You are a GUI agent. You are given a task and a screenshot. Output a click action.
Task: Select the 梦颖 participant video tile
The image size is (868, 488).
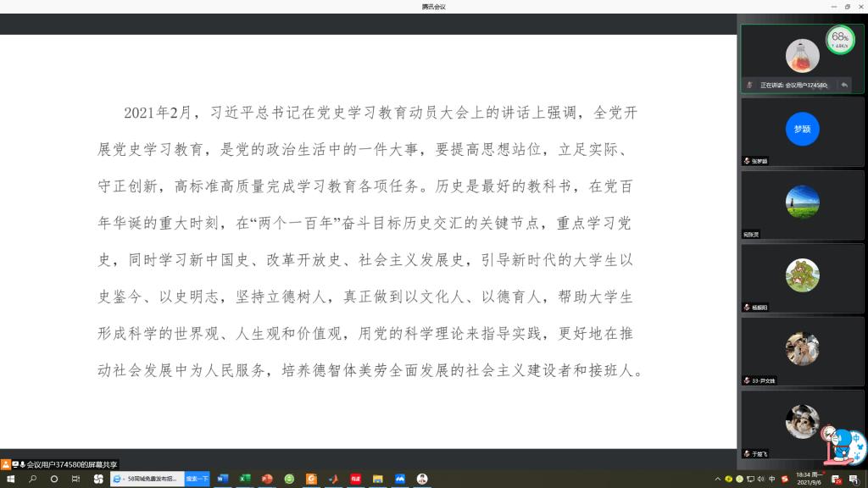tap(802, 130)
